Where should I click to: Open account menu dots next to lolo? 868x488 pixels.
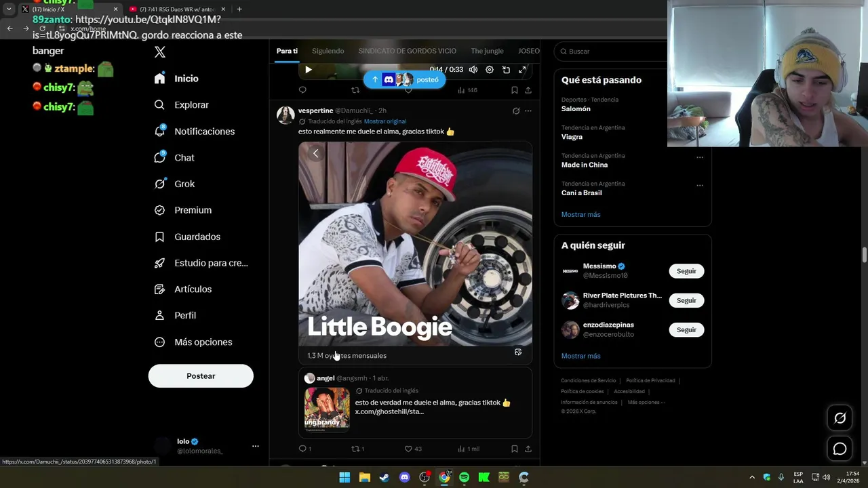coord(256,446)
